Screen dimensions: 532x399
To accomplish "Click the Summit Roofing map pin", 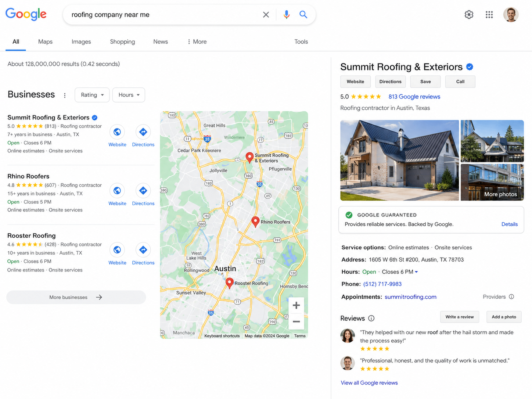I will pos(249,158).
